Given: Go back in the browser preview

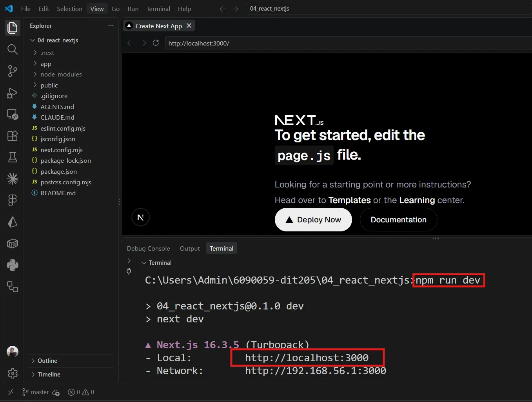Looking at the screenshot, I should (131, 43).
